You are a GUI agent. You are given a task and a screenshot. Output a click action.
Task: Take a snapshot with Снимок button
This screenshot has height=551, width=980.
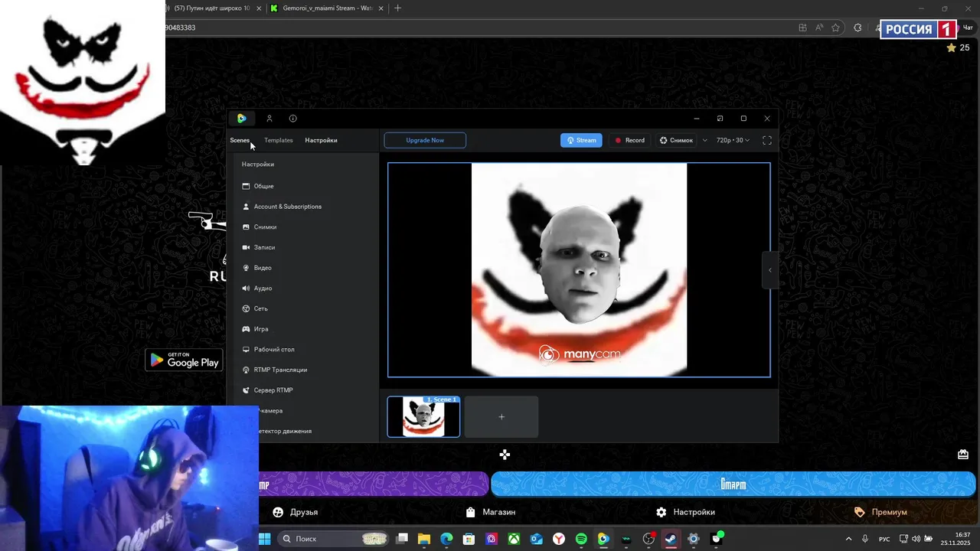[x=676, y=140]
